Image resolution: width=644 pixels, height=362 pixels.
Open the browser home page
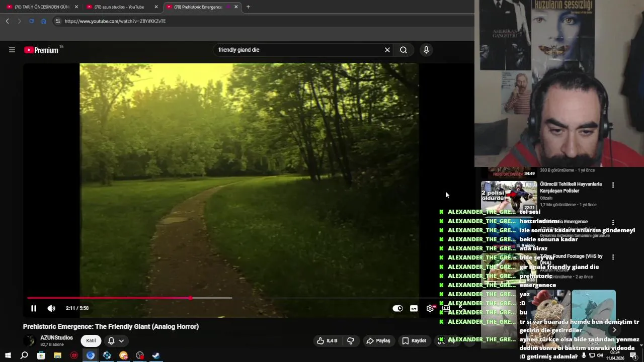(43, 21)
